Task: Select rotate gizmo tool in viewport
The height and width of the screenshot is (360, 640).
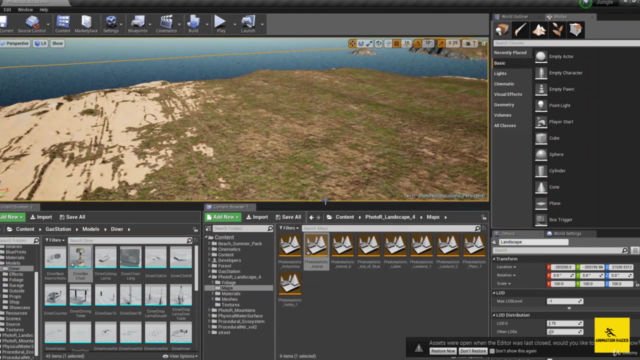Action: click(361, 43)
